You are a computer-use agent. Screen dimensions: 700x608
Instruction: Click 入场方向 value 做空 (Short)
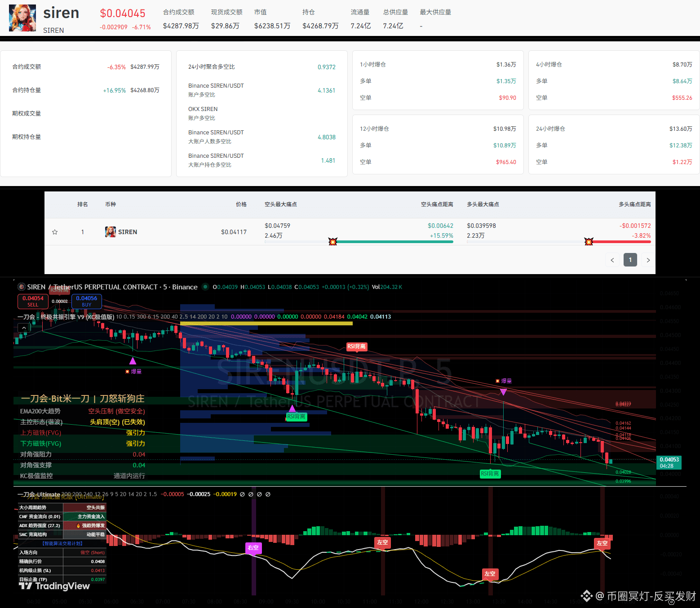click(x=93, y=553)
